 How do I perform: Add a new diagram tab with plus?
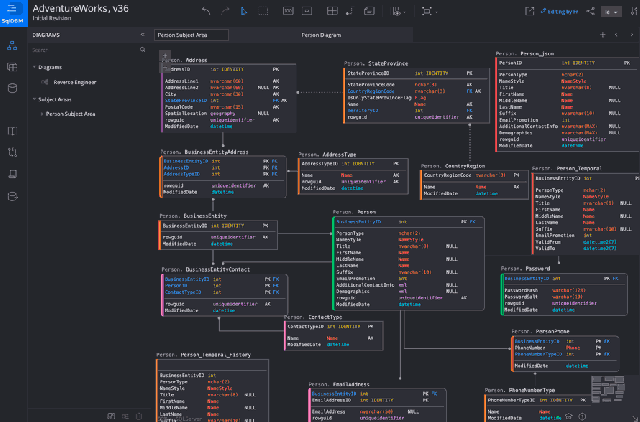point(602,35)
